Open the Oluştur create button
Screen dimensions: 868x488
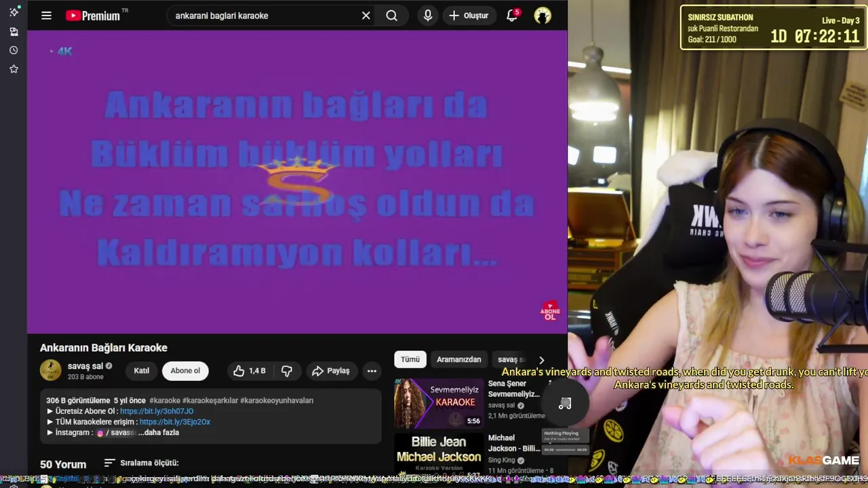pos(469,16)
